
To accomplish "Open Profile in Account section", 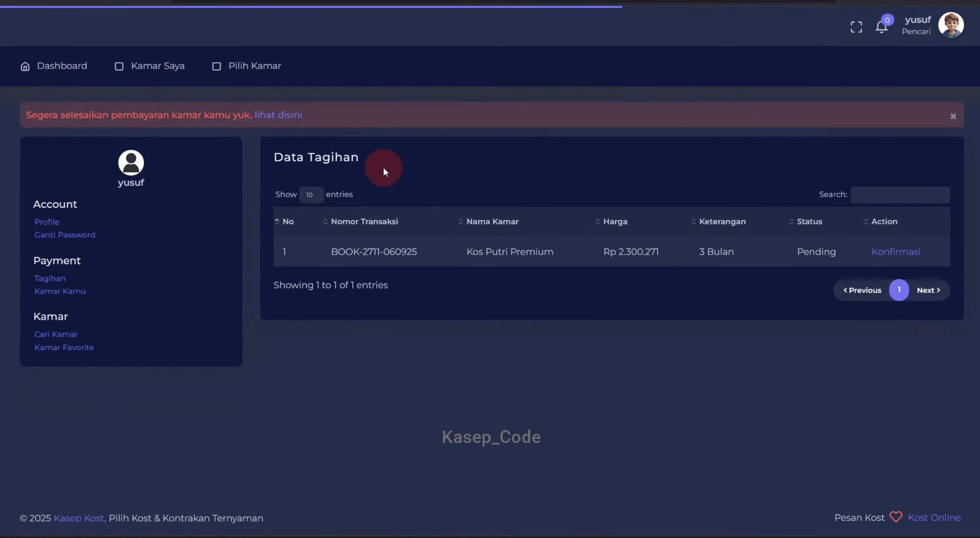I will coord(47,222).
